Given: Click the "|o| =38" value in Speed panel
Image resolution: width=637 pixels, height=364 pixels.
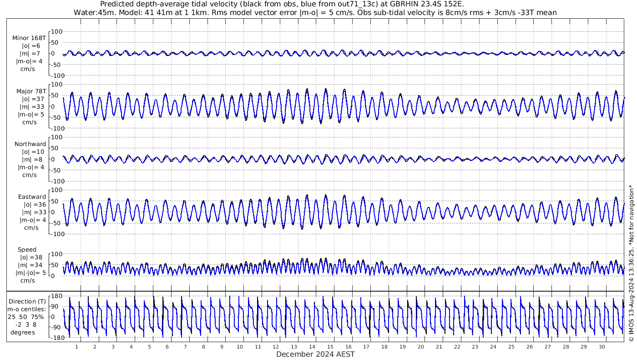Looking at the screenshot, I should click(32, 258).
